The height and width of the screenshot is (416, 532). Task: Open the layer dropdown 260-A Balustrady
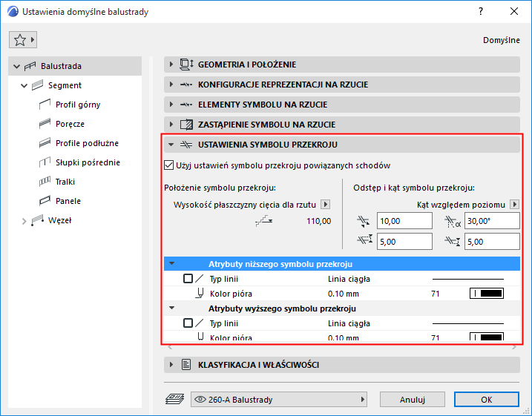pos(279,400)
